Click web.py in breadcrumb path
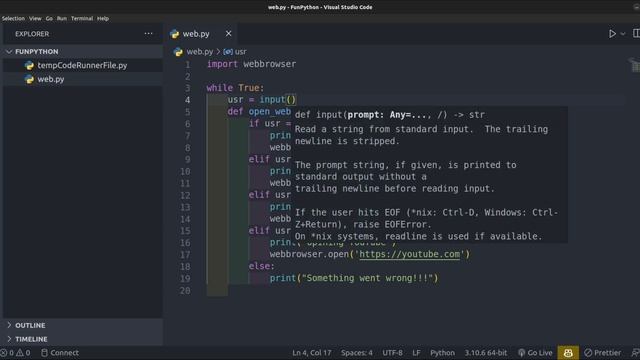 [x=200, y=52]
